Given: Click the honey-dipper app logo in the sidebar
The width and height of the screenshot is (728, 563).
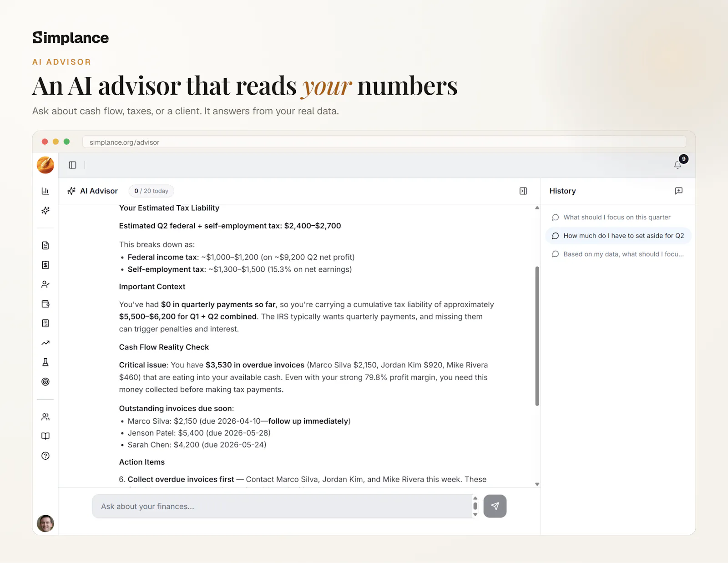Looking at the screenshot, I should pos(45,165).
